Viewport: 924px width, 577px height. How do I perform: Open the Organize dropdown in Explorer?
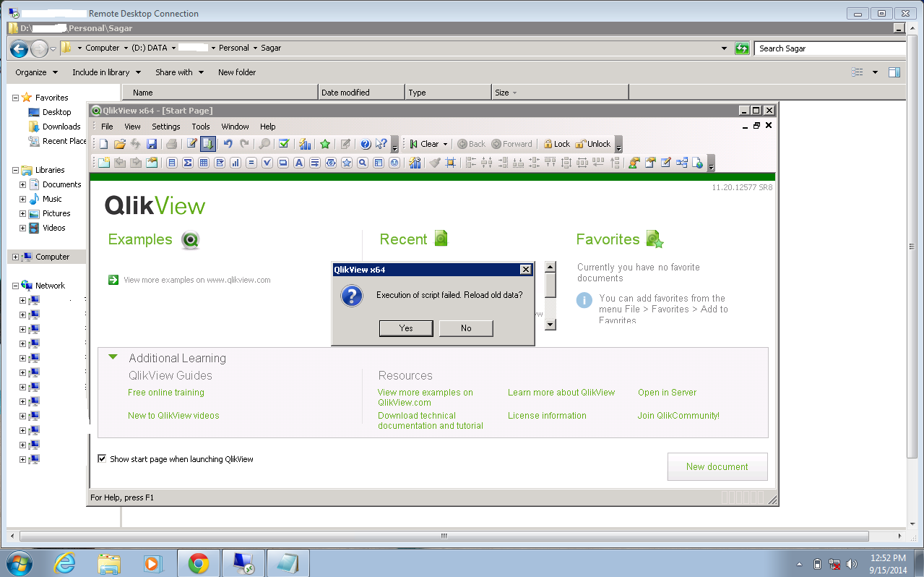point(35,72)
